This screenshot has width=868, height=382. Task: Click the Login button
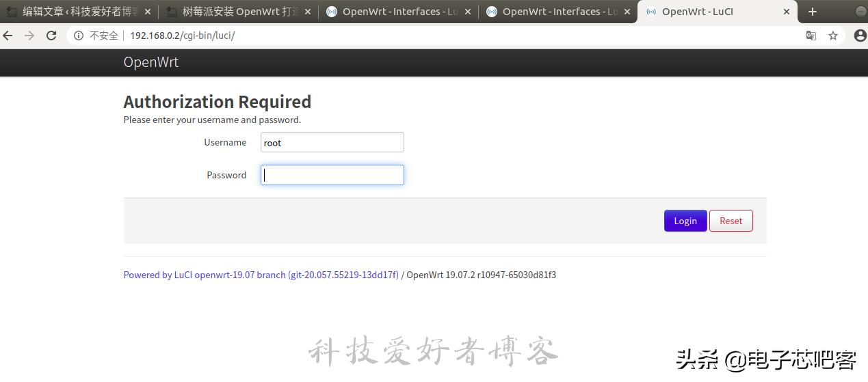[x=685, y=221]
